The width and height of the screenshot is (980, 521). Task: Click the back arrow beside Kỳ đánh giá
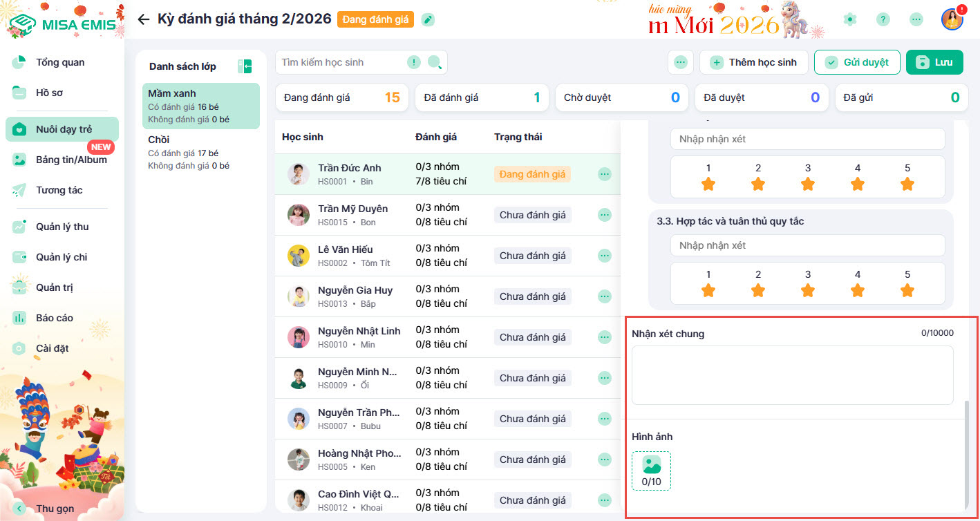point(144,19)
